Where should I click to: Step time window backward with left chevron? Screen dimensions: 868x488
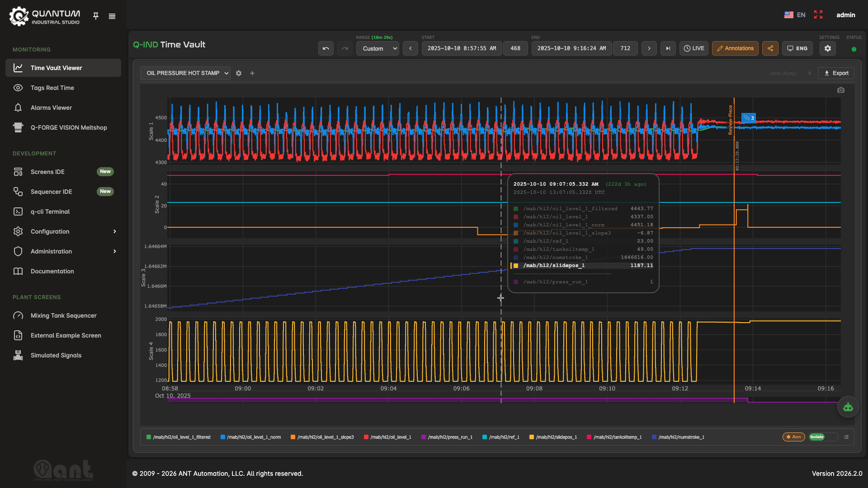click(x=410, y=48)
